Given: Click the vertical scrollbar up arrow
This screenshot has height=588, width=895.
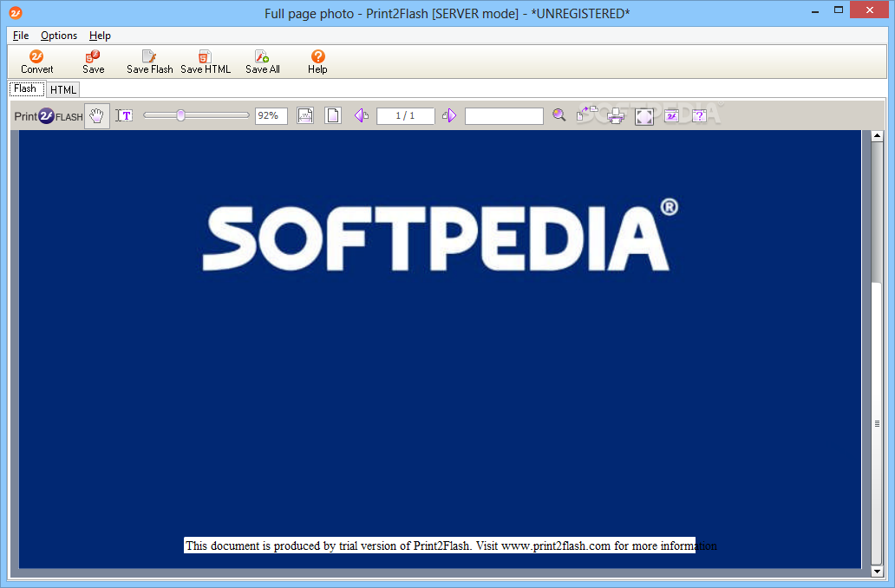Looking at the screenshot, I should 878,136.
